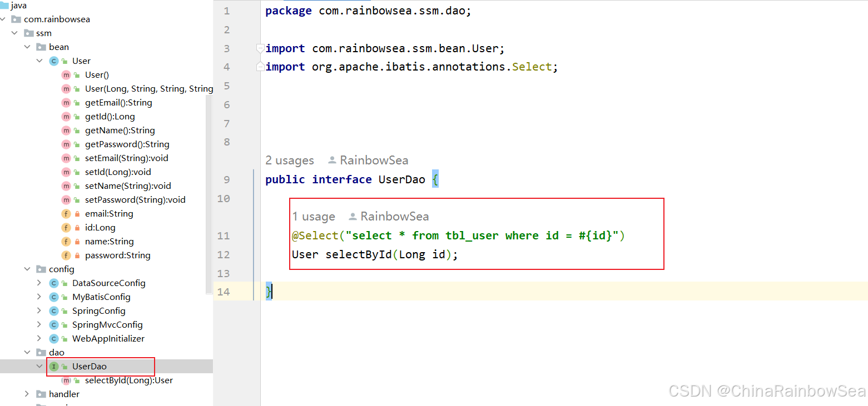Screen dimensions: 868x406
Task: Click the selectById method icon in tree
Action: 66,380
